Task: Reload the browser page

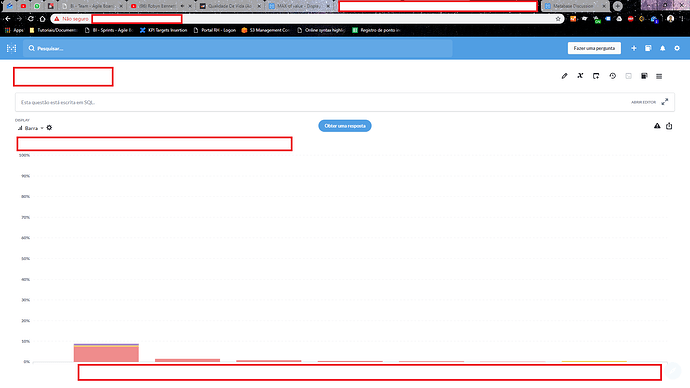Action: [x=30, y=19]
